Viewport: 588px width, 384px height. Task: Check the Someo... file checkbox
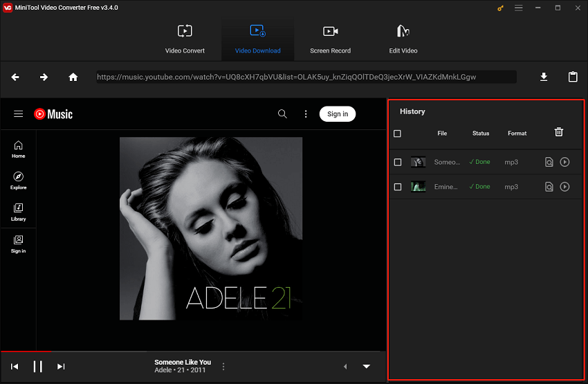pos(398,162)
